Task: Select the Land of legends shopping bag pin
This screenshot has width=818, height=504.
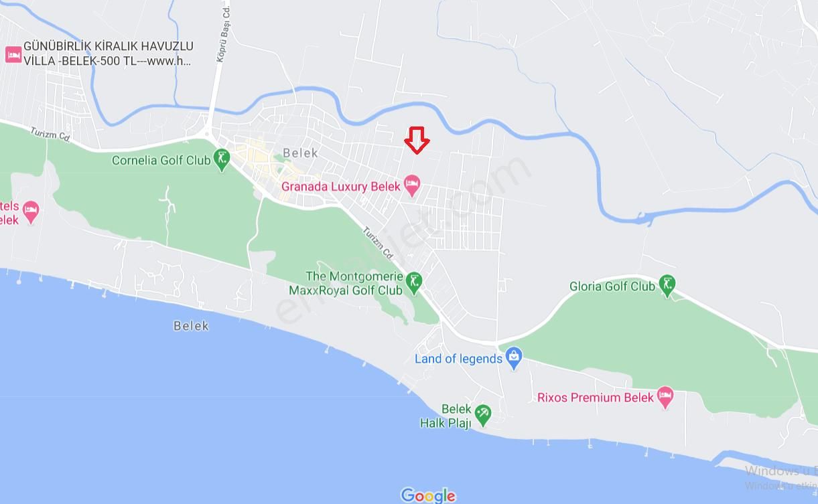Action: click(514, 357)
